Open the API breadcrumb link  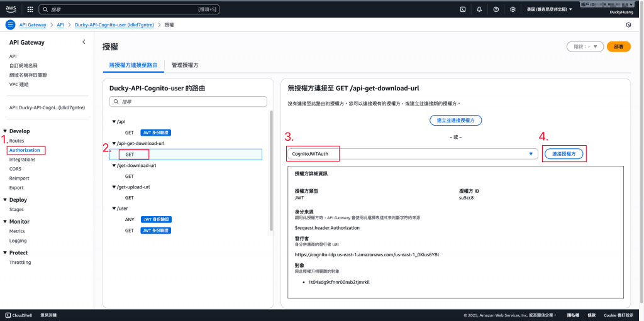[x=60, y=24]
